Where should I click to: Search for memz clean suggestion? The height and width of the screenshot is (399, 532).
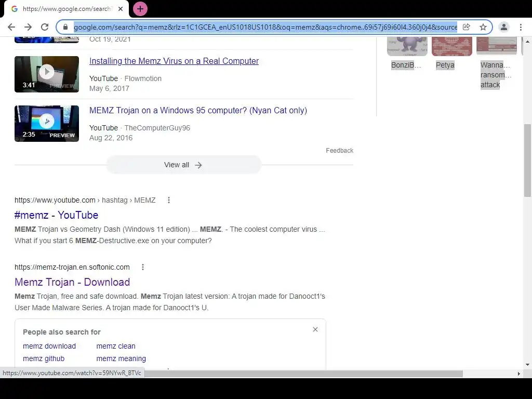point(116,346)
